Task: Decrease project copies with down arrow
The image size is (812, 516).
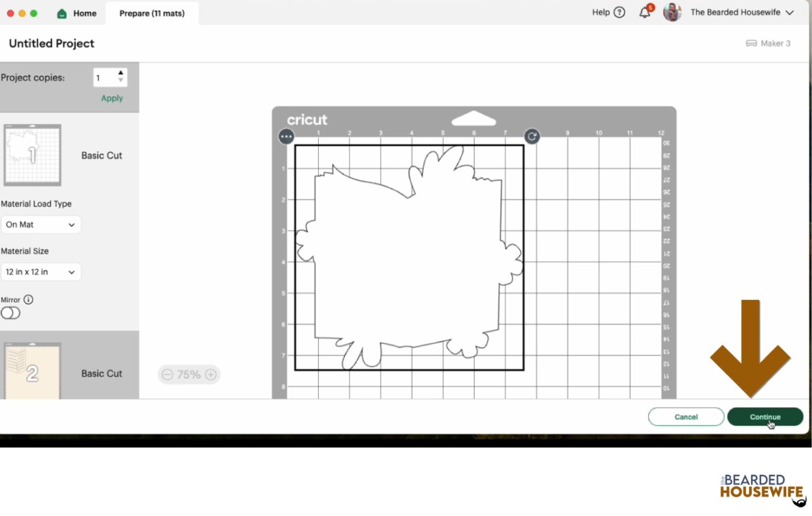Action: point(121,81)
